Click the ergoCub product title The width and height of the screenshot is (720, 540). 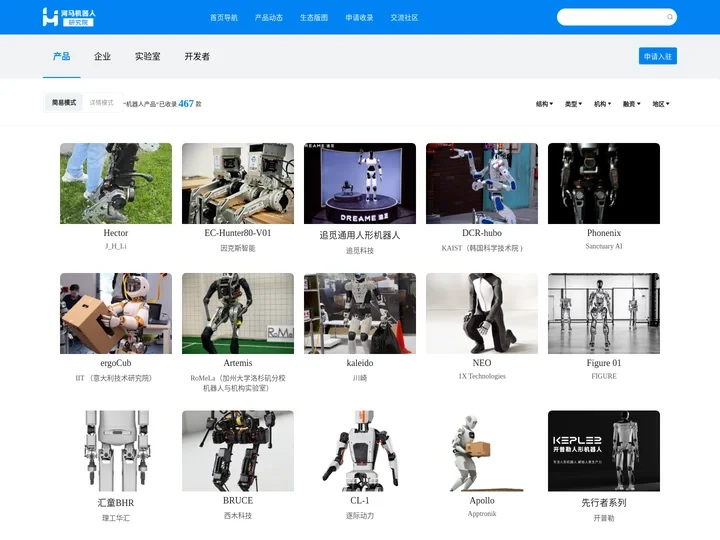pyautogui.click(x=116, y=363)
